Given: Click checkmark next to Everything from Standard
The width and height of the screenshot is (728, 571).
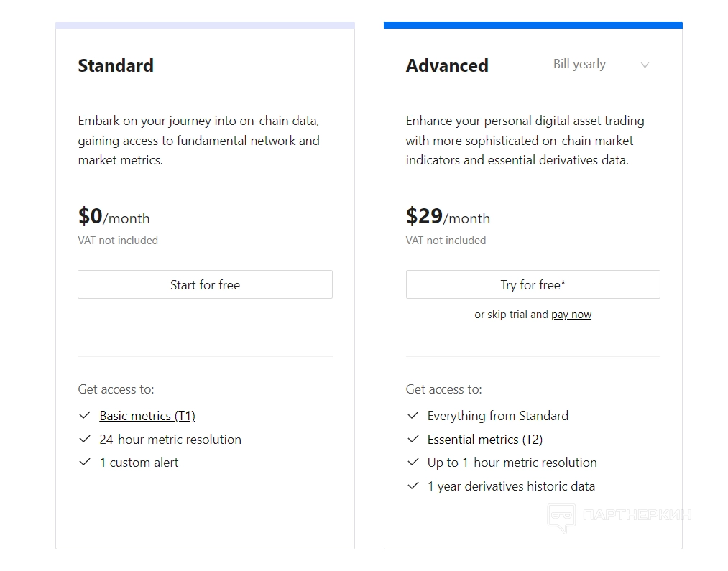Looking at the screenshot, I should pos(413,416).
